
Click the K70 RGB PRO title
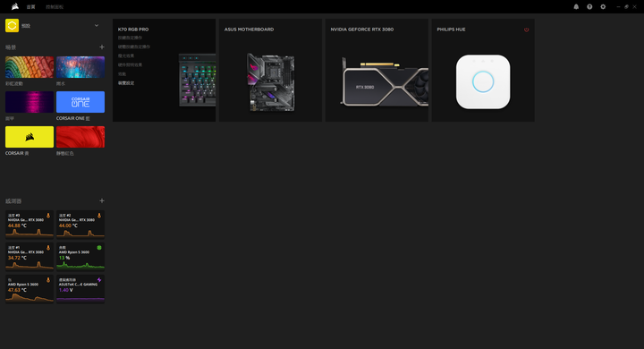[x=133, y=30]
